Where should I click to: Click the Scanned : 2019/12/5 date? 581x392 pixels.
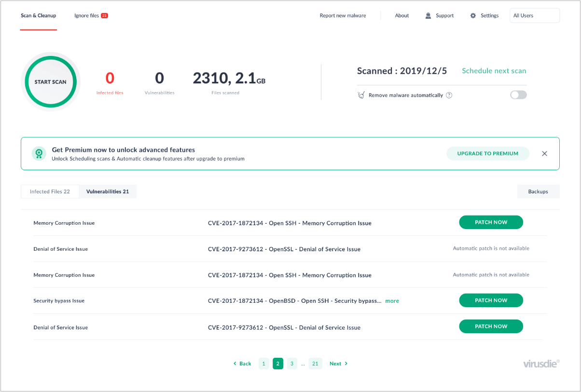[x=402, y=71]
